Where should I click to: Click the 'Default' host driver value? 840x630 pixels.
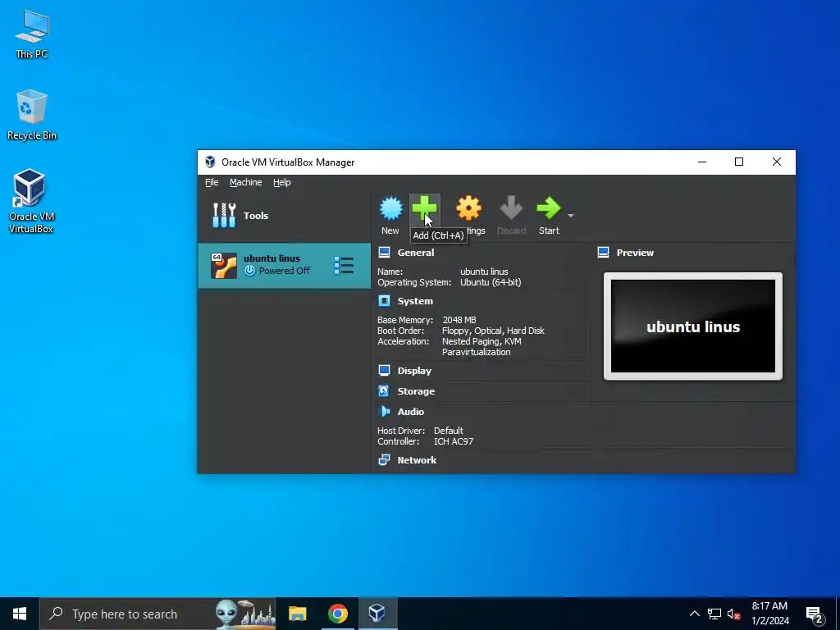click(449, 431)
